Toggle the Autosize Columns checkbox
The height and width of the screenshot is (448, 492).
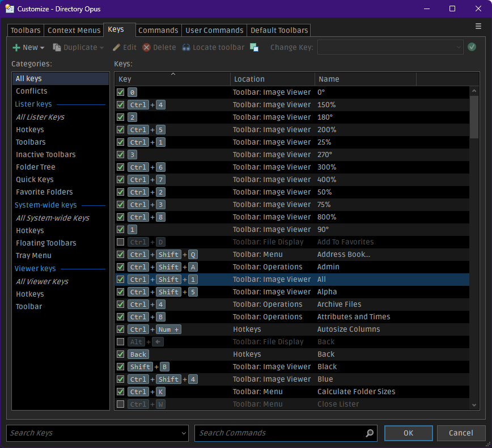tap(121, 329)
